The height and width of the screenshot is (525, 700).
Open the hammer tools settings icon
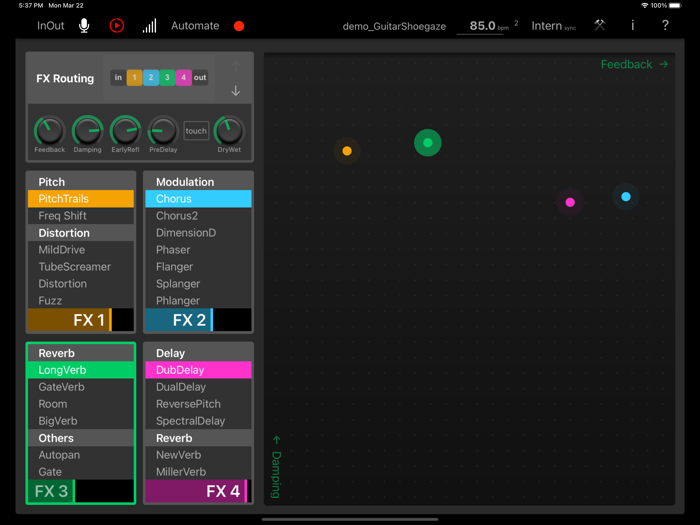click(x=600, y=25)
